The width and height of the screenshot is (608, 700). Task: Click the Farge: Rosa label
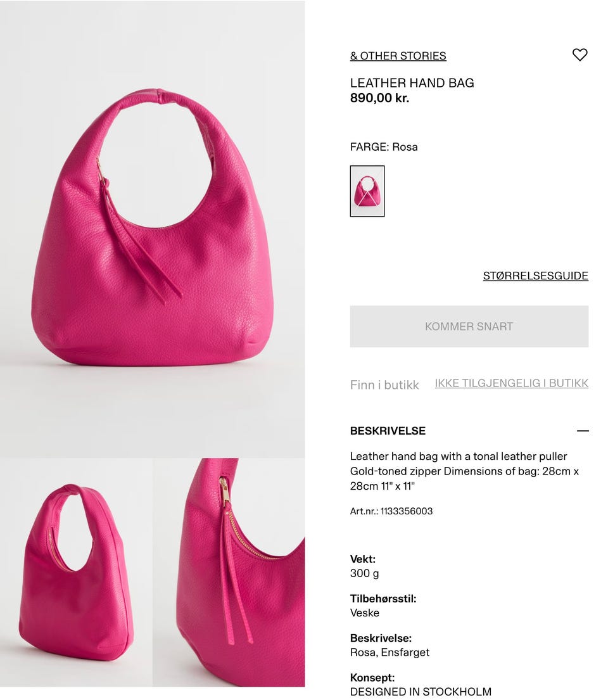pyautogui.click(x=383, y=147)
